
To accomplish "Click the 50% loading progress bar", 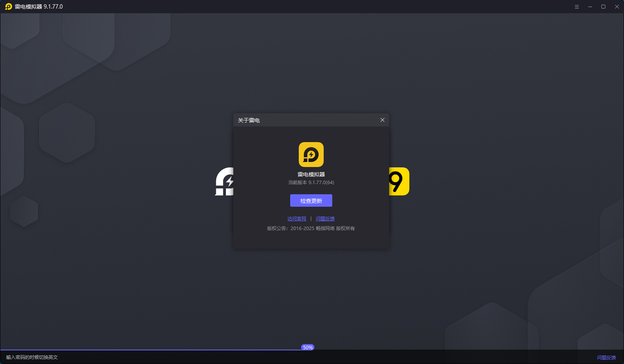I will [307, 347].
